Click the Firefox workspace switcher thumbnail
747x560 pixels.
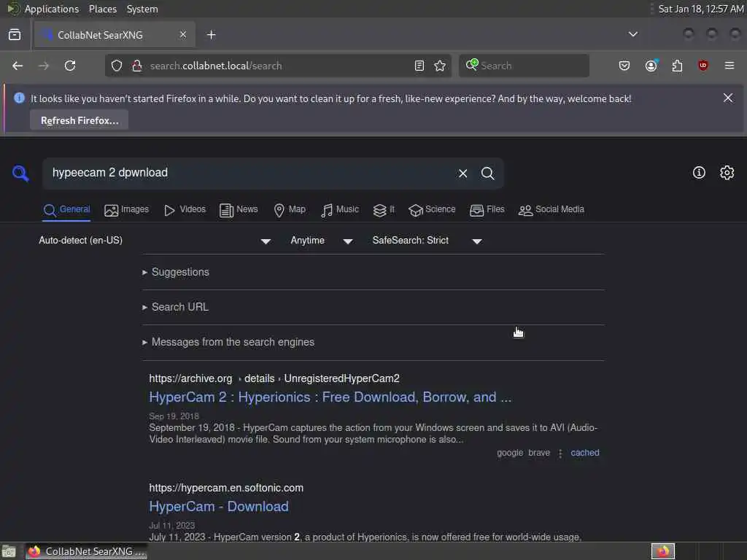click(662, 551)
